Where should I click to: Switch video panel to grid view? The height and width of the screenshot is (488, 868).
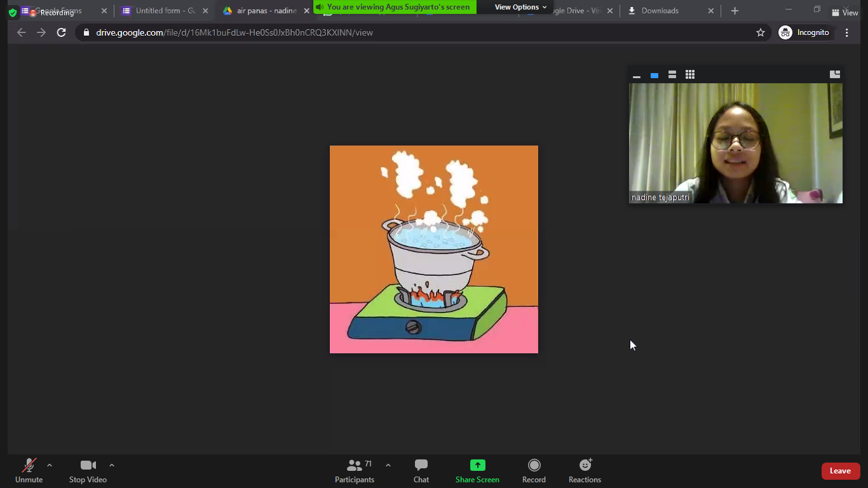(x=690, y=75)
